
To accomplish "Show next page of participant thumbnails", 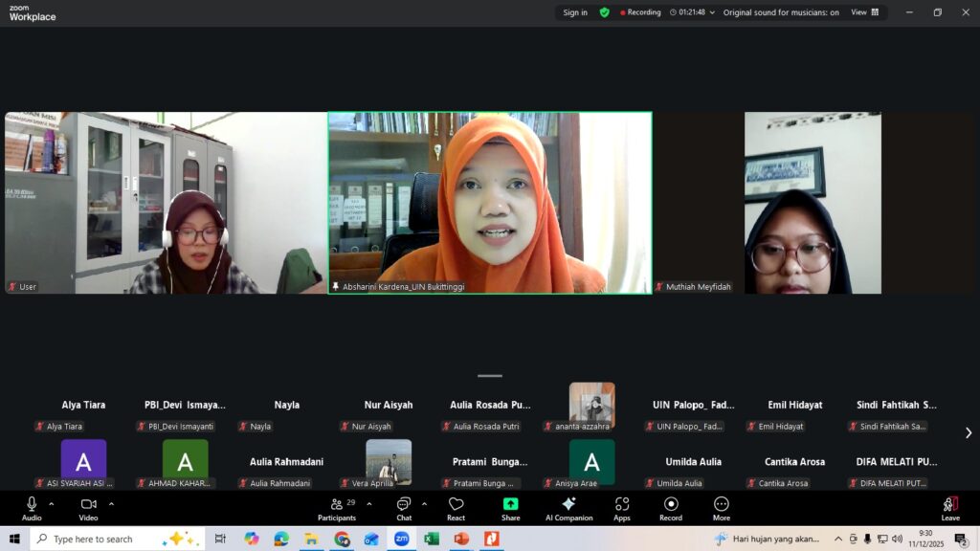I will click(968, 432).
